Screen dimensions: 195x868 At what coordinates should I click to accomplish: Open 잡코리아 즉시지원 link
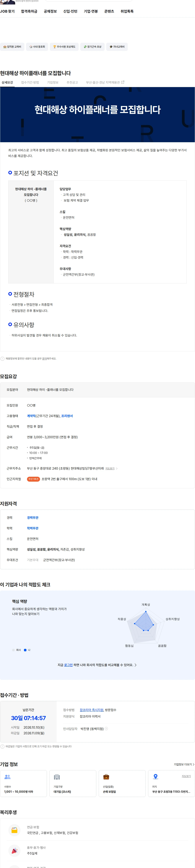(x=91, y=710)
